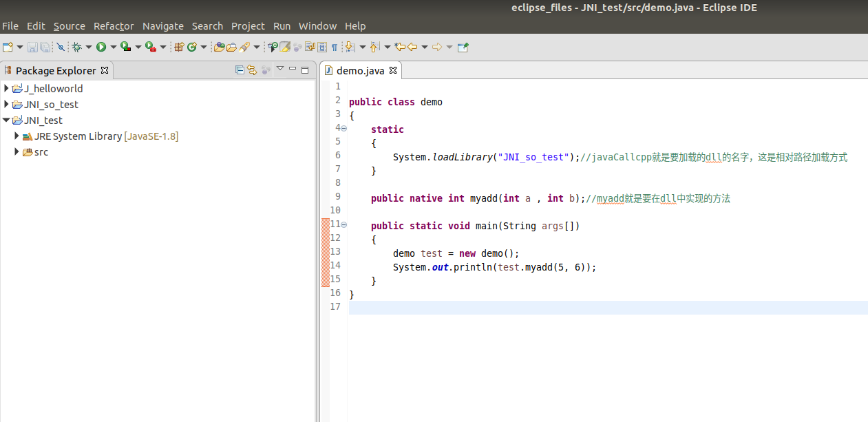
Task: Toggle Mark Occurrences highlighting
Action: 285,47
